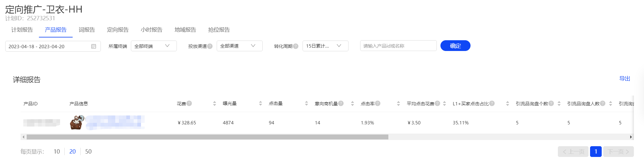
Task: Click the horizontal table scrollbar
Action: click(x=207, y=137)
